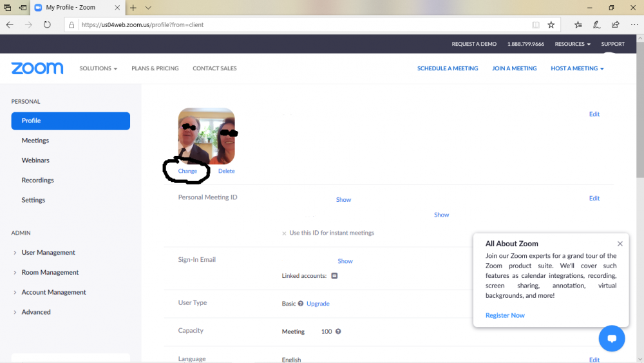This screenshot has height=363, width=644.
Task: Open Recordings in the sidebar
Action: 38,180
